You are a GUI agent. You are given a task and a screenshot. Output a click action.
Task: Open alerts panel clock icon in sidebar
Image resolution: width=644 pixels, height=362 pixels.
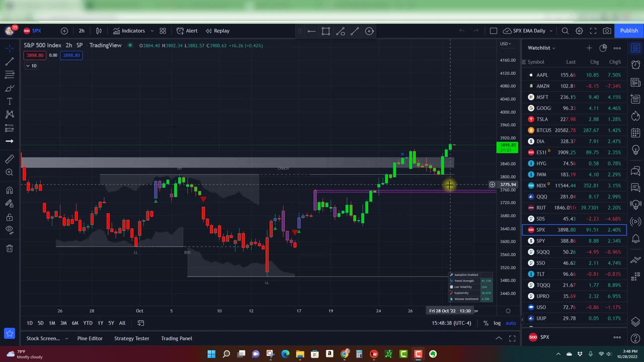point(635,65)
